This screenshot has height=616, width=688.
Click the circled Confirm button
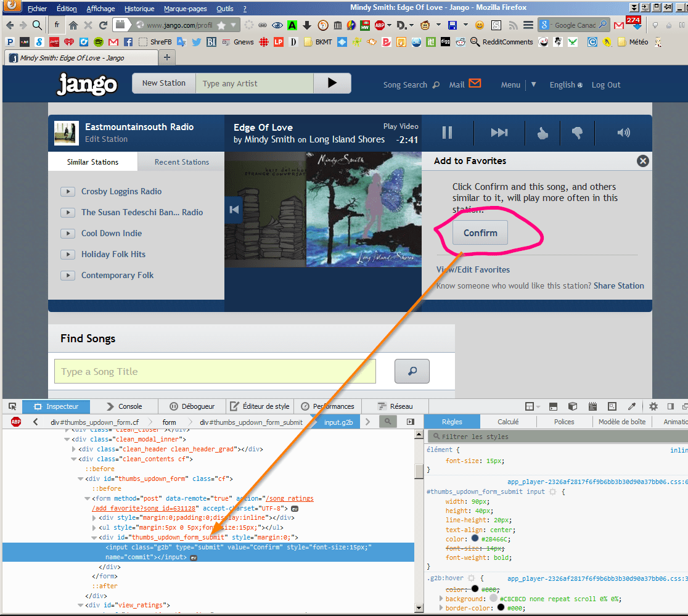pyautogui.click(x=480, y=233)
